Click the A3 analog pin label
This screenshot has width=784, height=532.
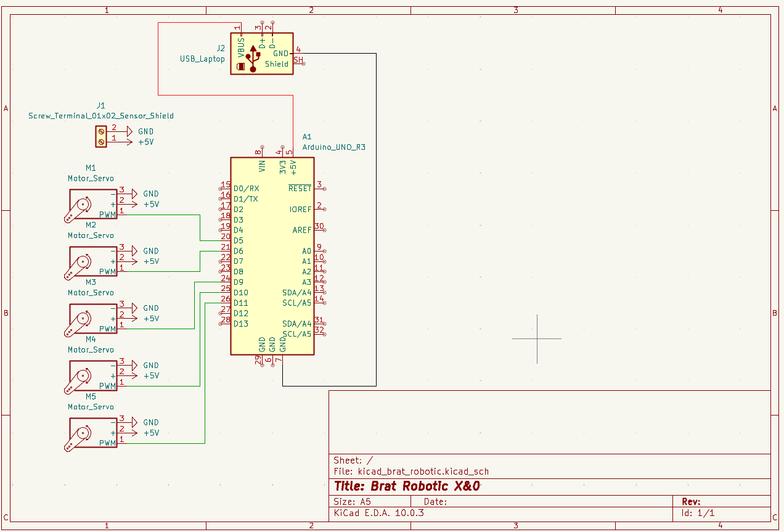point(307,282)
